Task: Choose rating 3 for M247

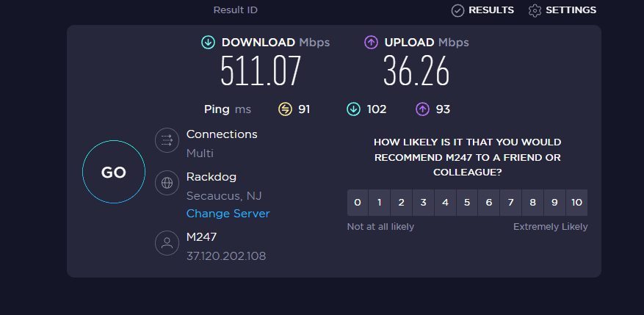Action: coord(423,203)
